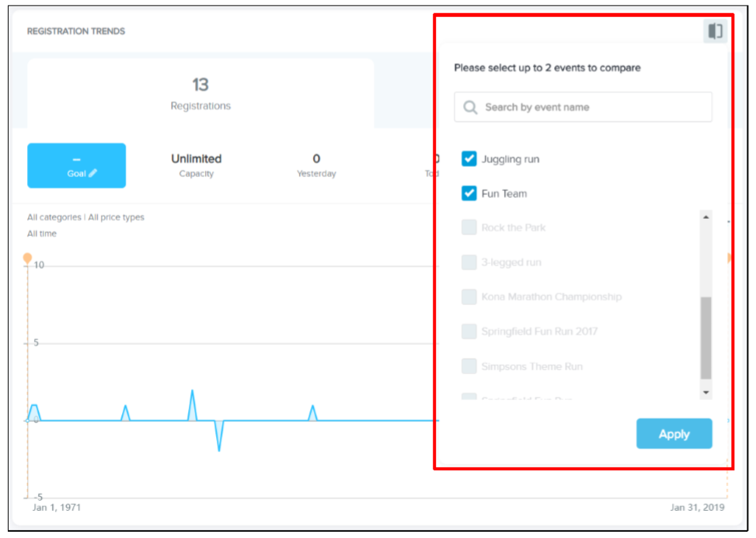Open the All time date range filter
756x538 pixels.
point(42,234)
